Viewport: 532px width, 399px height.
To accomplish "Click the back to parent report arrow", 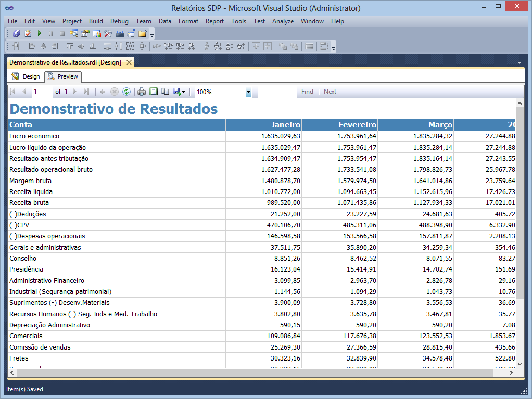I will pyautogui.click(x=103, y=92).
